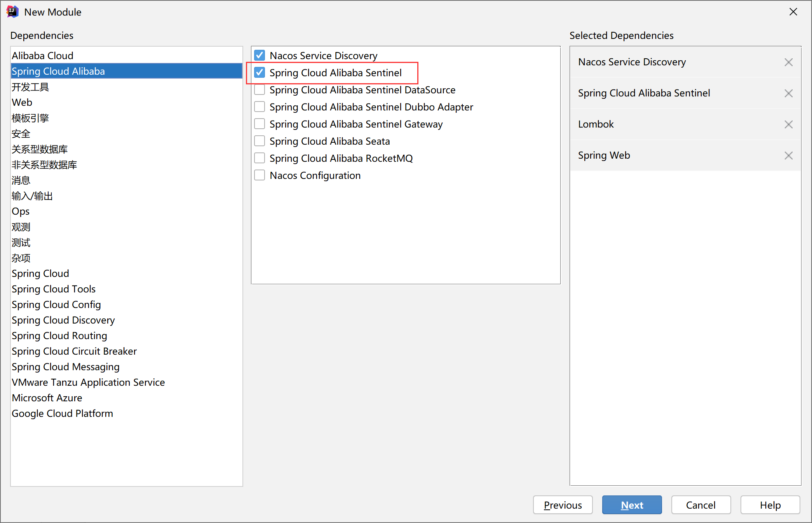
Task: Close the New Module dialog
Action: pos(793,12)
